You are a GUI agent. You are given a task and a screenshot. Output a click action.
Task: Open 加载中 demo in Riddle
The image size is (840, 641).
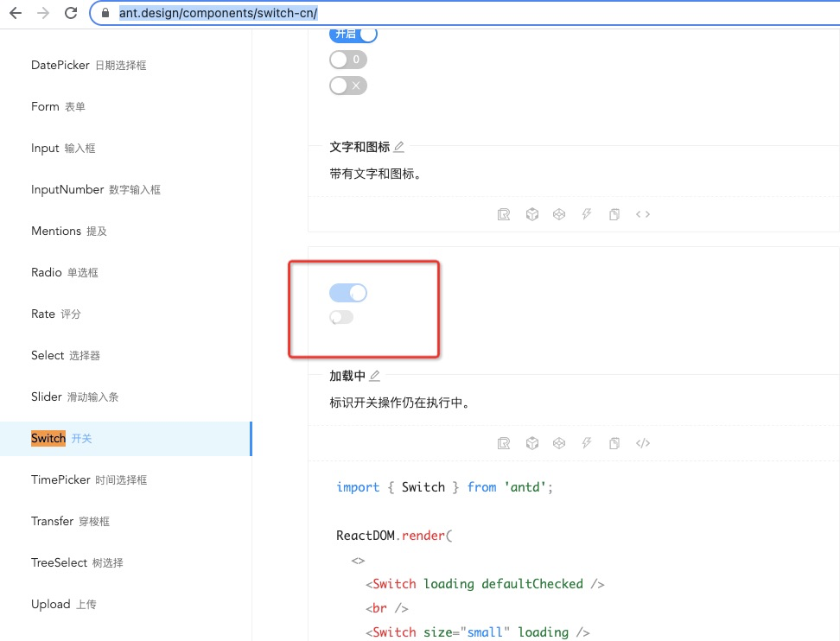[x=504, y=443]
